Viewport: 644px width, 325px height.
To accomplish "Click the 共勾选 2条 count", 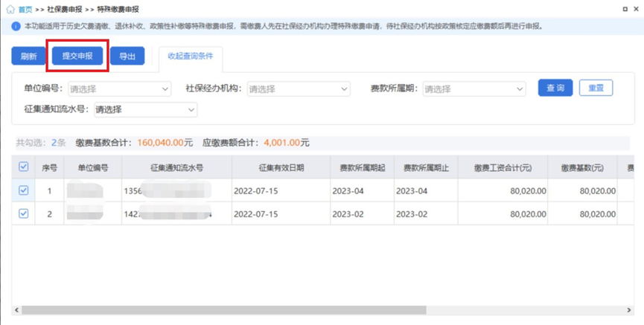I will 41,143.
